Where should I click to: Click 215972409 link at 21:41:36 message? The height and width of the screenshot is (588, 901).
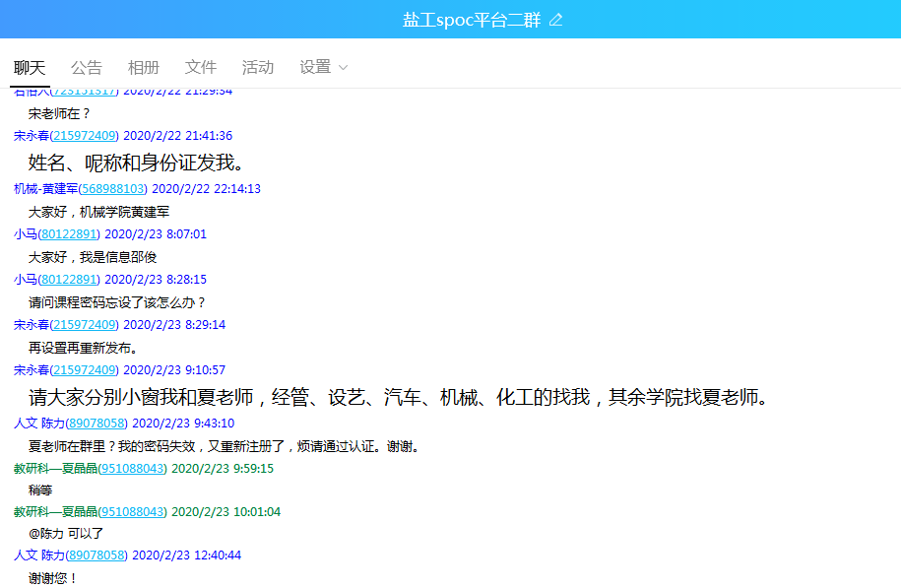pyautogui.click(x=85, y=136)
